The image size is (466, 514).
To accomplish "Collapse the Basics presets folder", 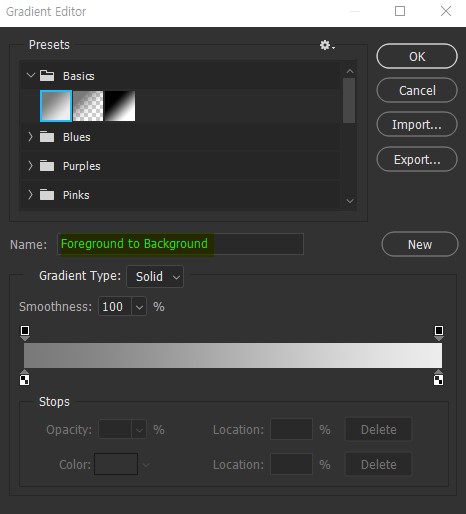I will click(31, 76).
